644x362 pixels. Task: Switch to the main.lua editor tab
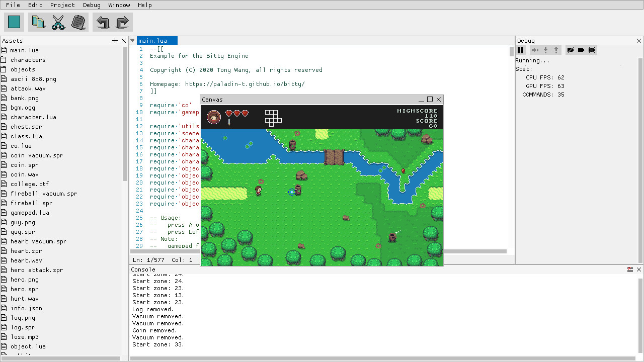click(x=156, y=40)
